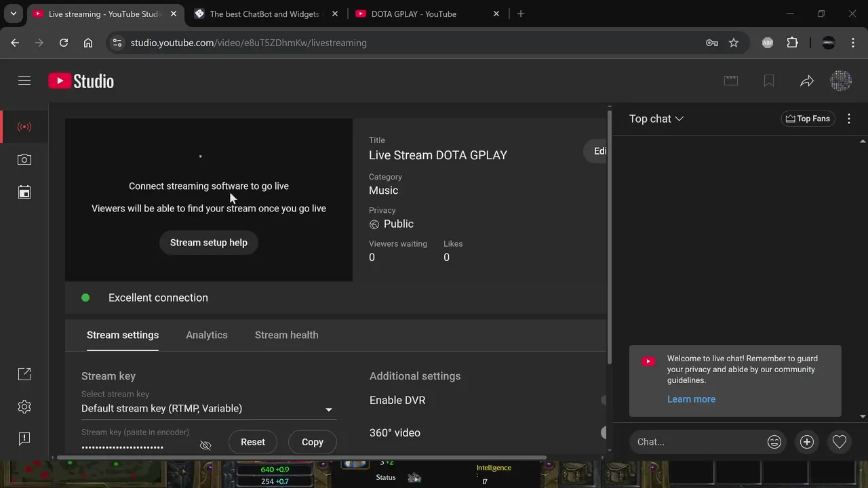Image resolution: width=868 pixels, height=488 pixels.
Task: Open the live chat three-dot menu
Action: [849, 119]
